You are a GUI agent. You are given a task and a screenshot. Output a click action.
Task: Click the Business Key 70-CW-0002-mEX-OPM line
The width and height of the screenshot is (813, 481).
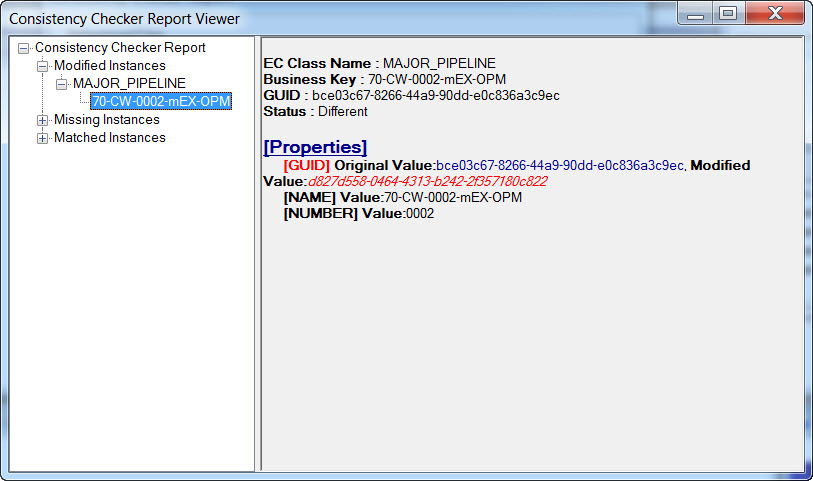[x=385, y=79]
